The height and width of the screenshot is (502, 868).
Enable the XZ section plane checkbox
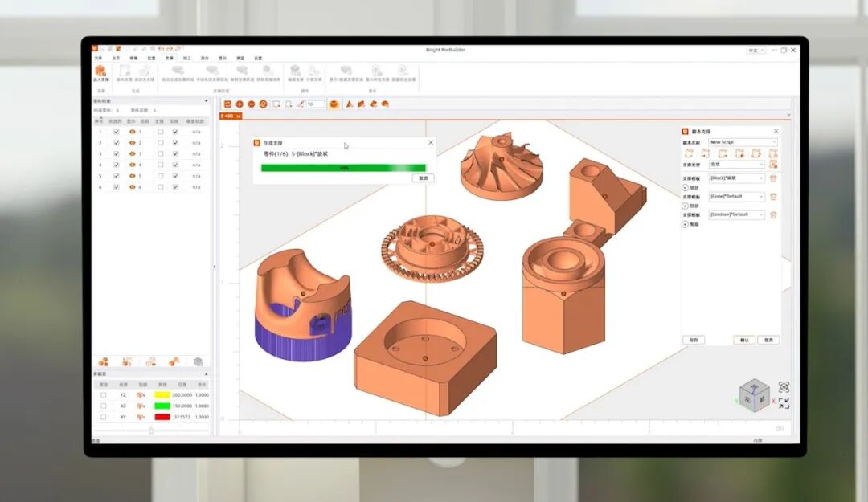[104, 406]
